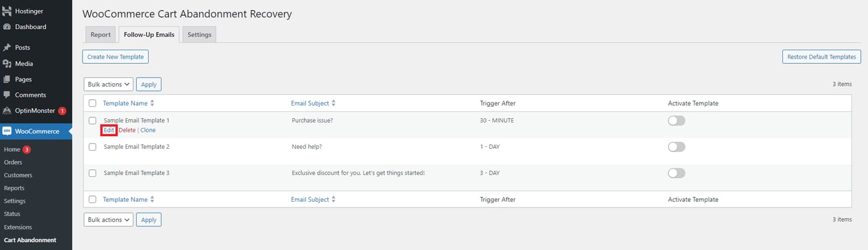This screenshot has width=868, height=250.
Task: Click the Sample Email Template 3 name
Action: point(137,173)
